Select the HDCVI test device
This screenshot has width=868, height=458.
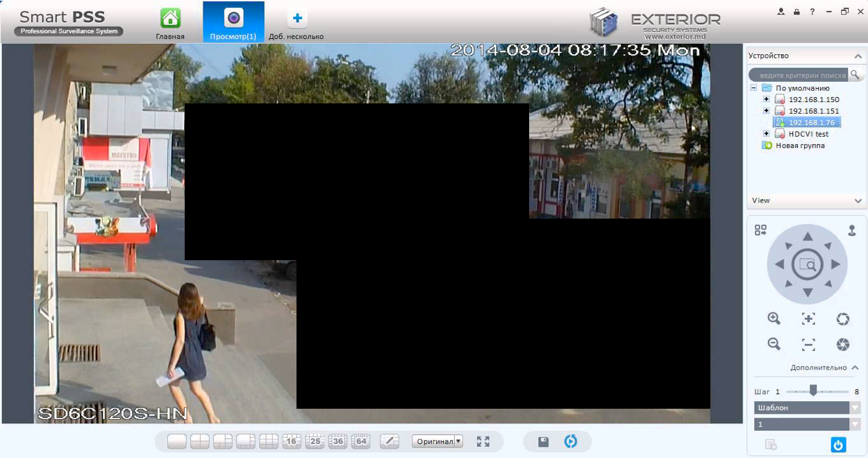click(808, 134)
